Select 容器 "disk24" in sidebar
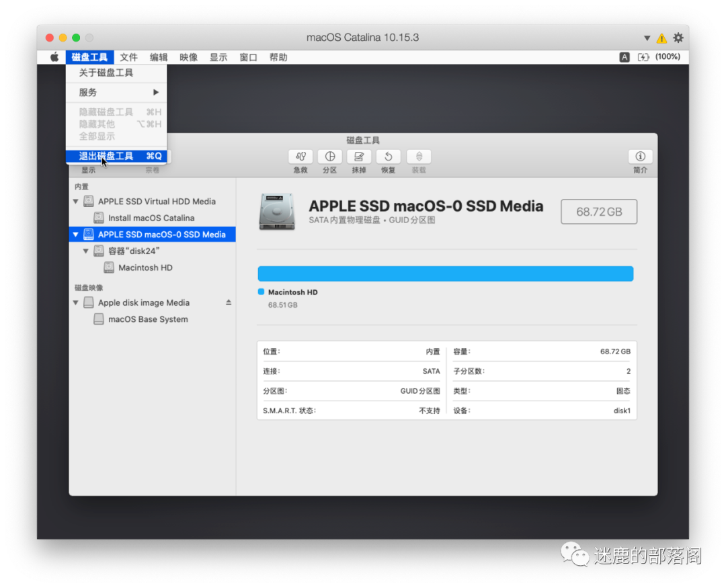 click(x=153, y=251)
